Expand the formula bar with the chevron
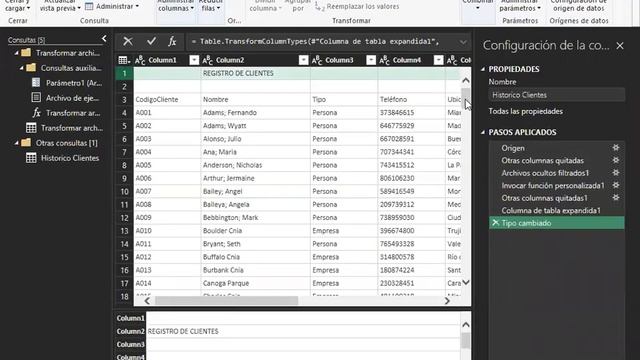The width and height of the screenshot is (640, 360). 463,42
